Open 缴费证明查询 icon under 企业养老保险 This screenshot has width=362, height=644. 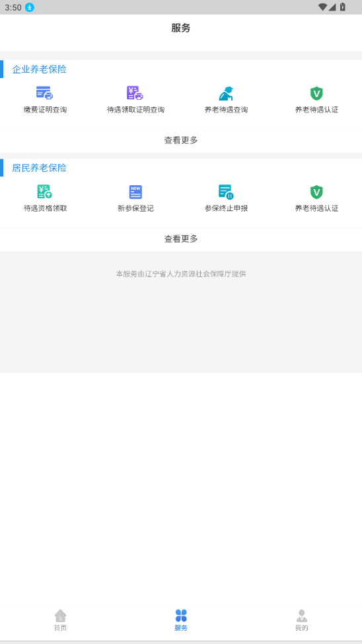tap(45, 93)
